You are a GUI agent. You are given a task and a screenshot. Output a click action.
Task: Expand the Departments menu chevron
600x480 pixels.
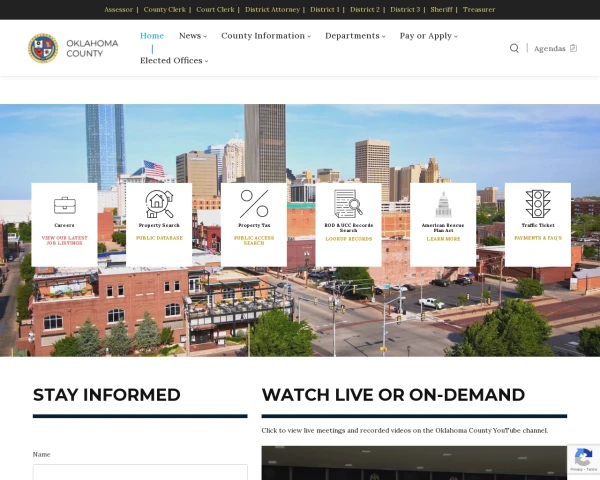(383, 37)
